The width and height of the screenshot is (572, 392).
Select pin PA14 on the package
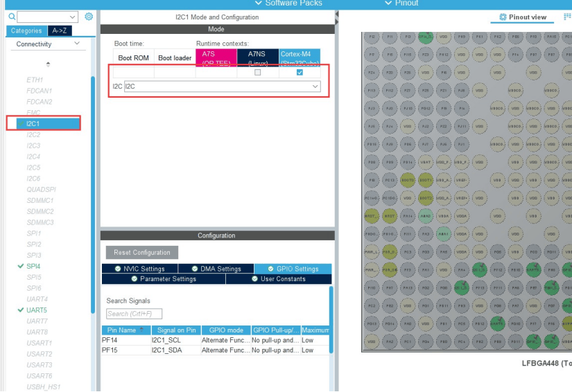click(408, 215)
